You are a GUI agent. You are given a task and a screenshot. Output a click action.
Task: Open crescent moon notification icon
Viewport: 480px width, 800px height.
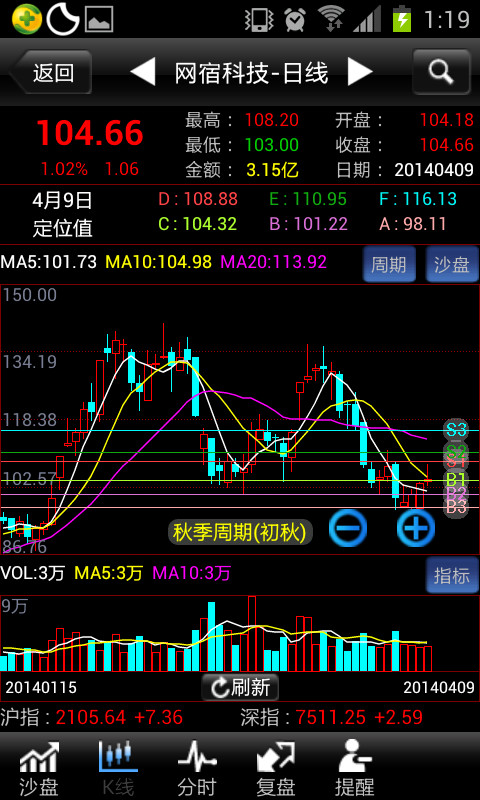click(63, 19)
